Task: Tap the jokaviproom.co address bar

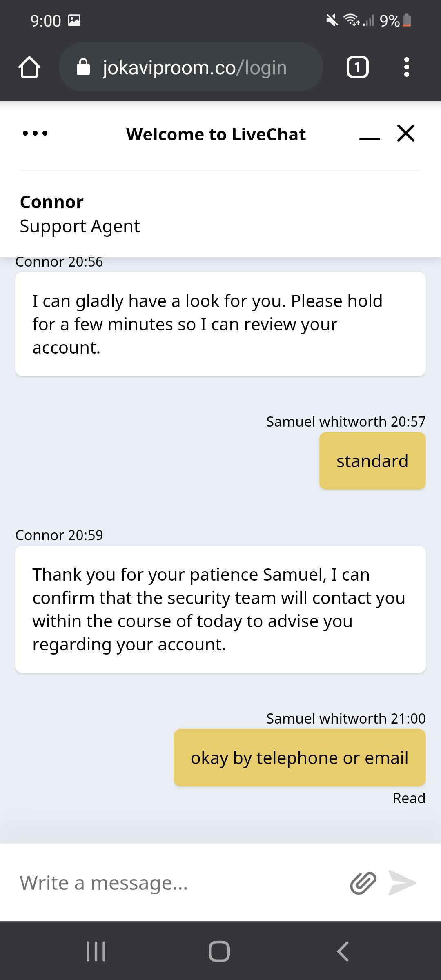Action: pyautogui.click(x=195, y=67)
